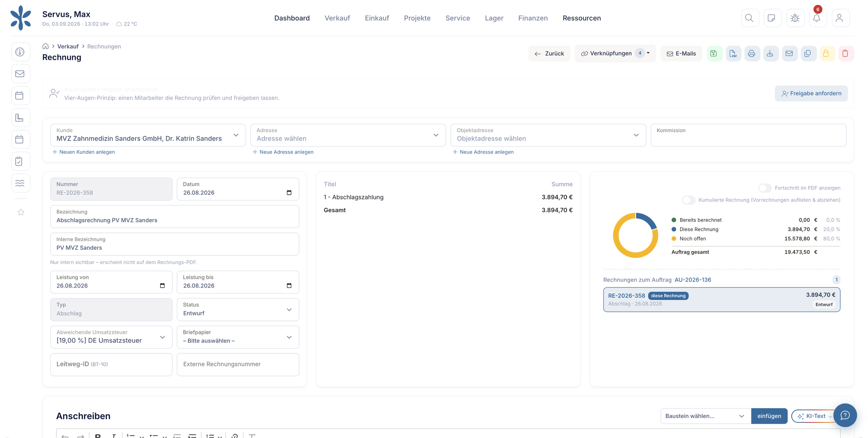Open the user profile icon

[x=840, y=18]
